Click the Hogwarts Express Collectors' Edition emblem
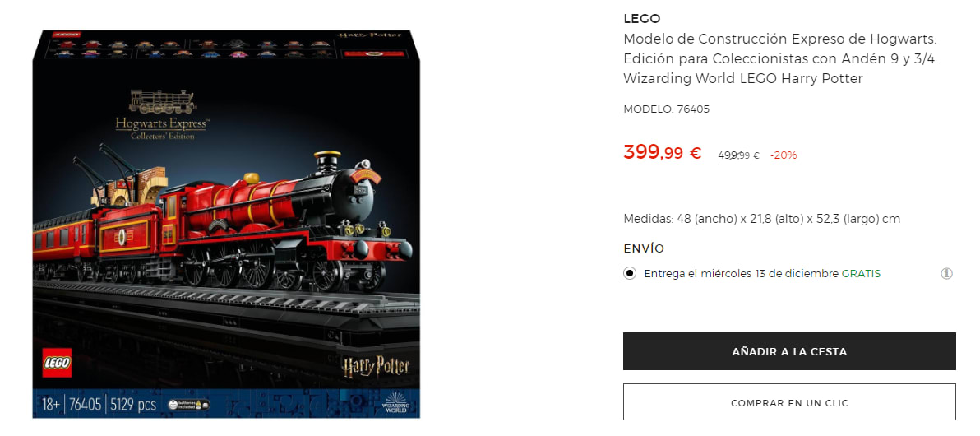 tap(162, 115)
